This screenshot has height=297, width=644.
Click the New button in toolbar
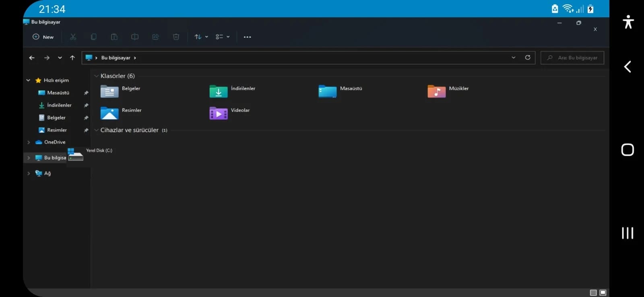tap(43, 37)
